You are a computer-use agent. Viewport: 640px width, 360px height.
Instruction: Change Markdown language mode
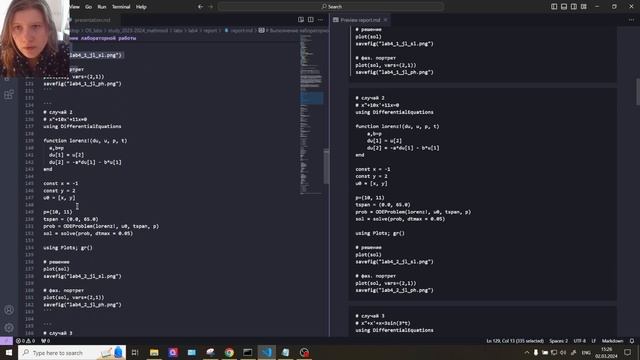612,340
